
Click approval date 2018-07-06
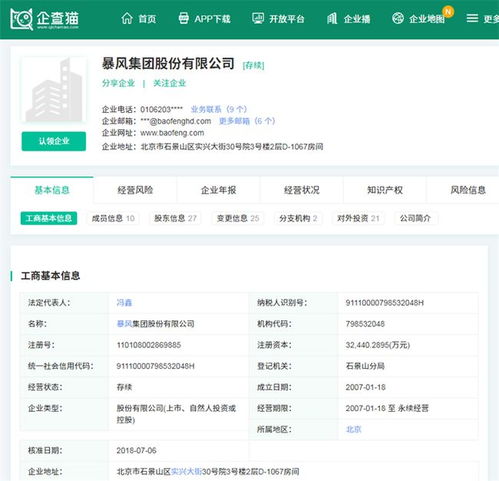[x=136, y=451]
